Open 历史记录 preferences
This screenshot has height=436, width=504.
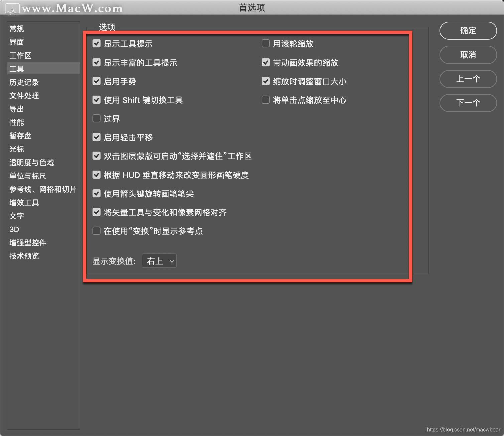point(43,82)
